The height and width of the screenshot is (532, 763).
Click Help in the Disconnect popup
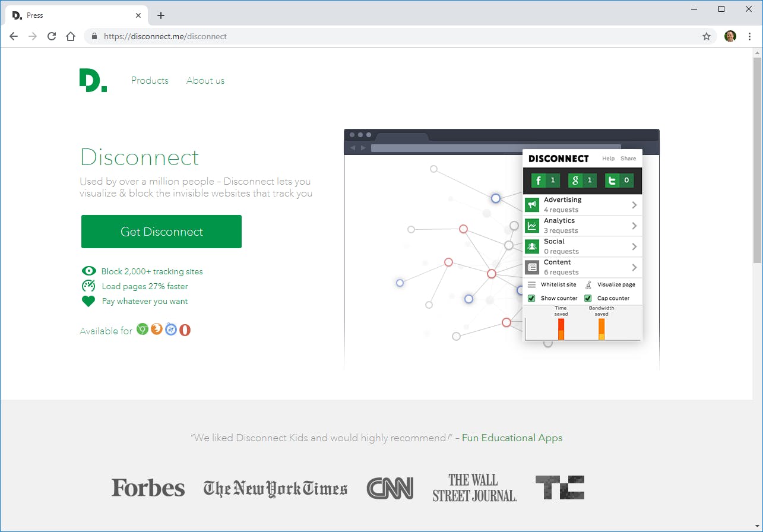click(x=609, y=159)
